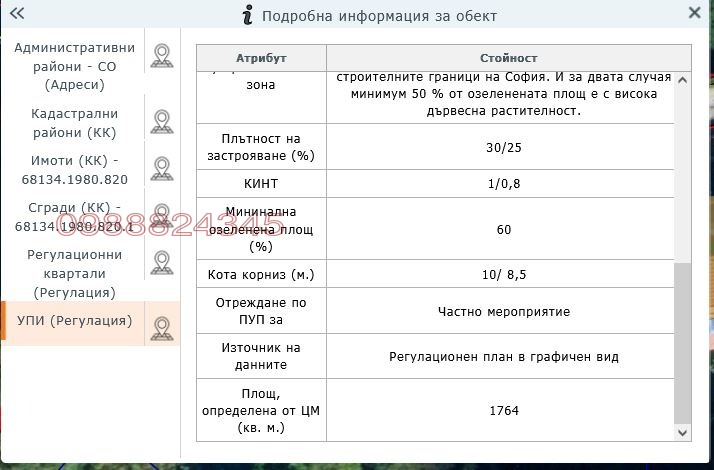The image size is (714, 470).
Task: Locate Сгради 68134.1980.820.1 on map
Action: [162, 215]
